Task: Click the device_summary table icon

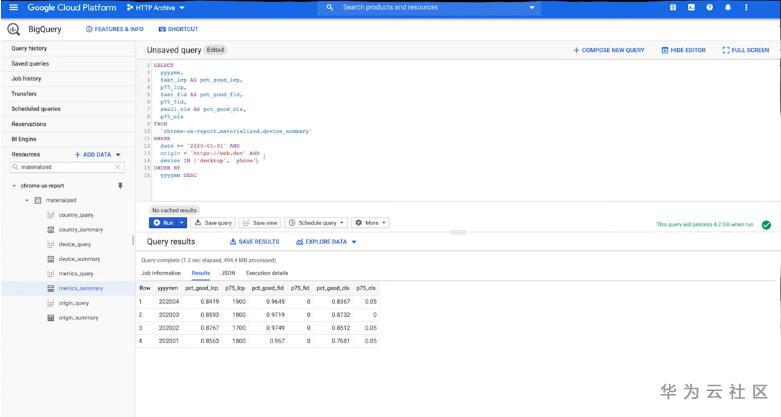Action: coord(50,259)
